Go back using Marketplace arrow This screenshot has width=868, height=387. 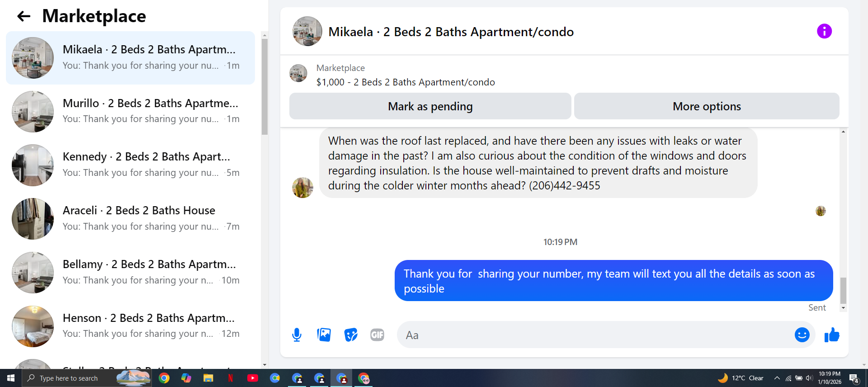pyautogui.click(x=24, y=17)
